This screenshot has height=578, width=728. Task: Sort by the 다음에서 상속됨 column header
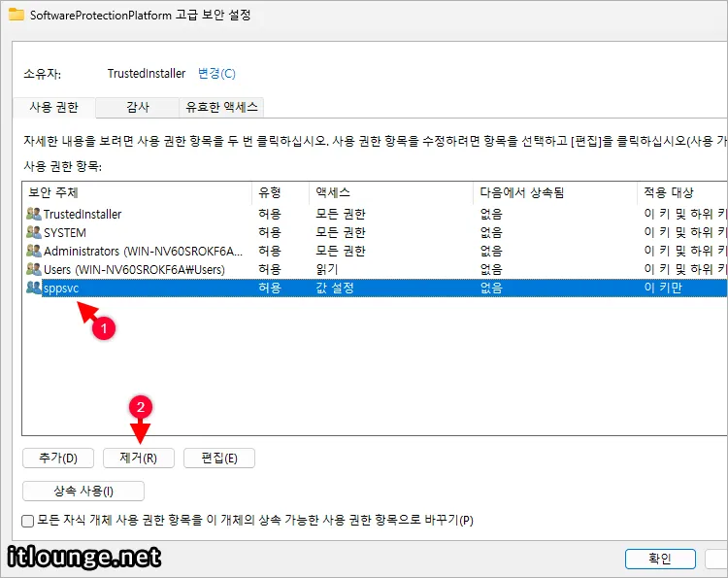pos(555,192)
